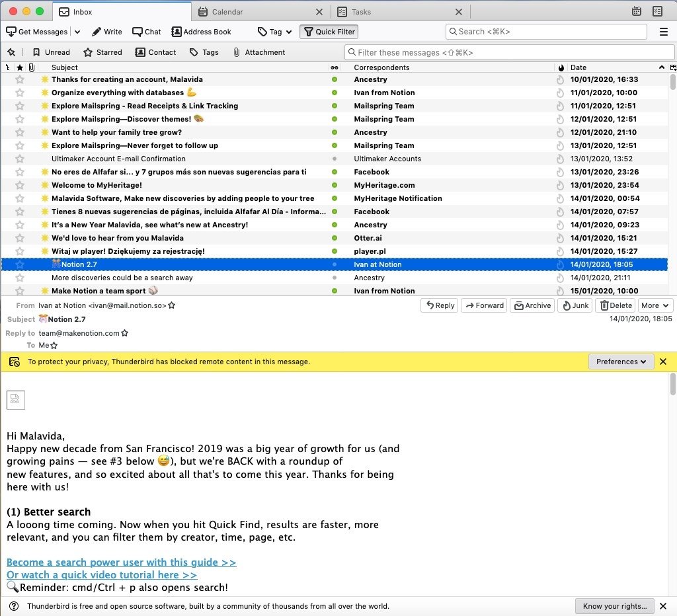
Task: Sort by the read status glasses column
Action: coord(334,67)
